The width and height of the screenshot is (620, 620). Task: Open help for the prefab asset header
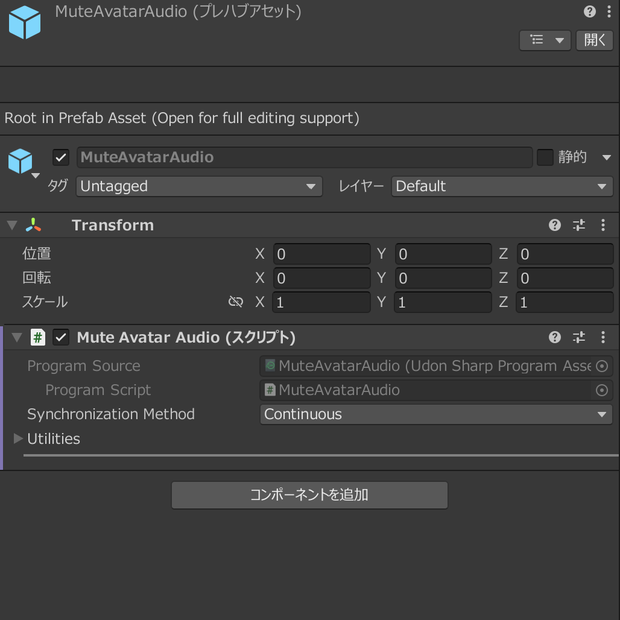tap(590, 11)
